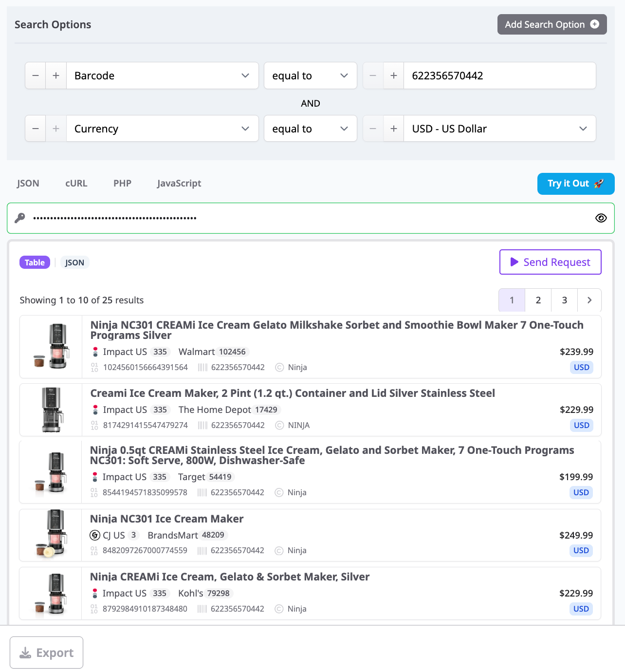625x672 pixels.
Task: Click plus button beside USD value dropdown
Action: [x=394, y=129]
